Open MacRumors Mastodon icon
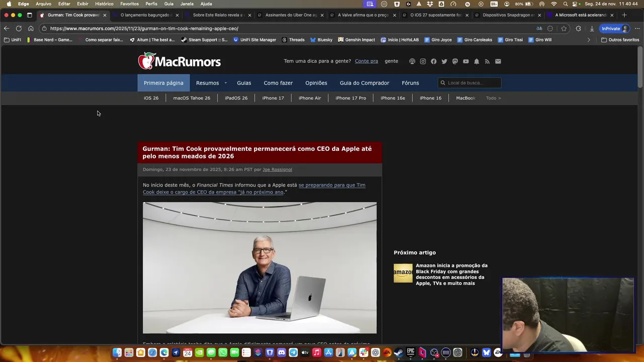 455,61
